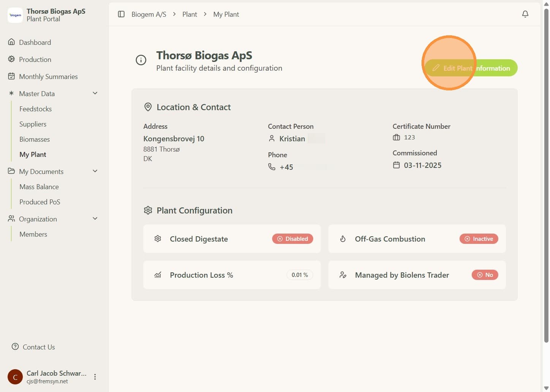The image size is (550, 392).
Task: Click the Monthly Summaries calendar icon
Action: click(11, 76)
